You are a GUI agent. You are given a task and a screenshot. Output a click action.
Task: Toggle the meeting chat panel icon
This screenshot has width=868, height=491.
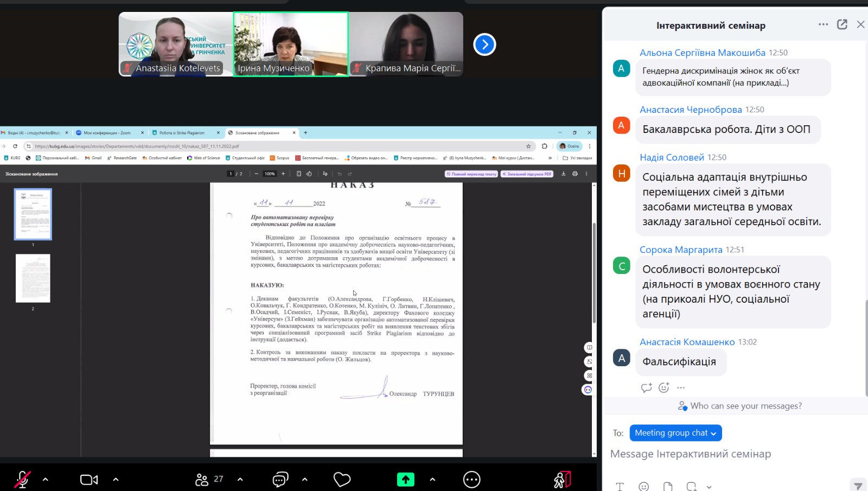[280, 480]
